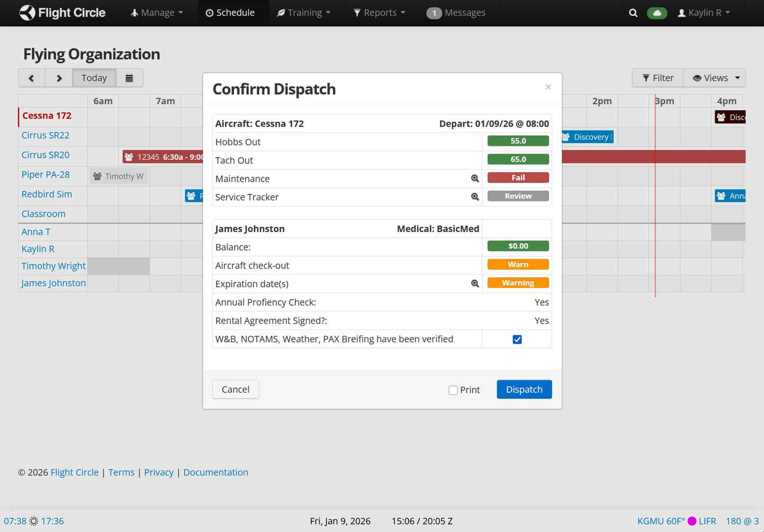Screen dimensions: 764x532
Task: Go to previous day with left arrow
Action: pyautogui.click(x=31, y=78)
